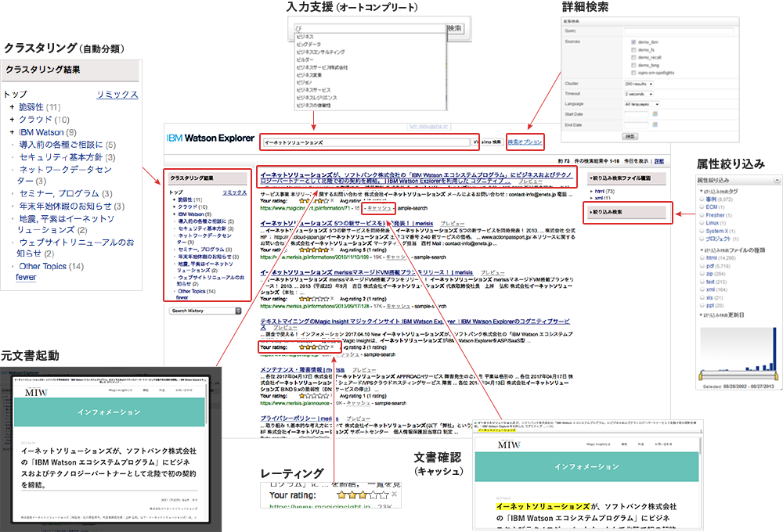Open the Timeout '2 seconds' dropdown
Image resolution: width=783 pixels, height=532 pixels.
tap(639, 94)
